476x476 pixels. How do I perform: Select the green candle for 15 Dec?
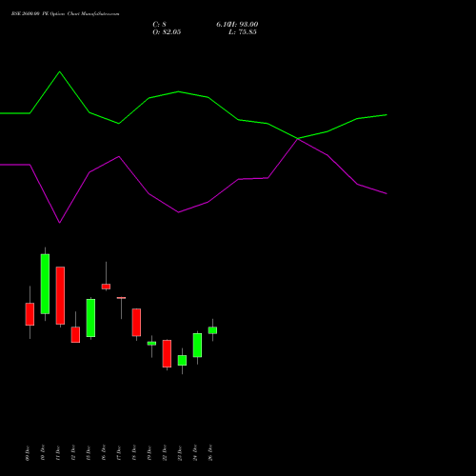pyautogui.click(x=90, y=318)
